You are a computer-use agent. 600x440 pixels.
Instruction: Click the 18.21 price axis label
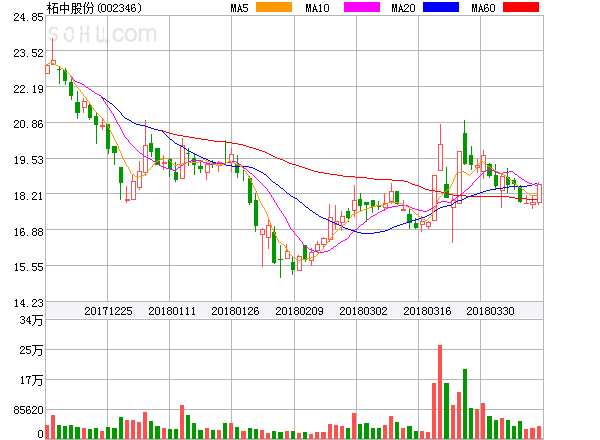point(29,196)
